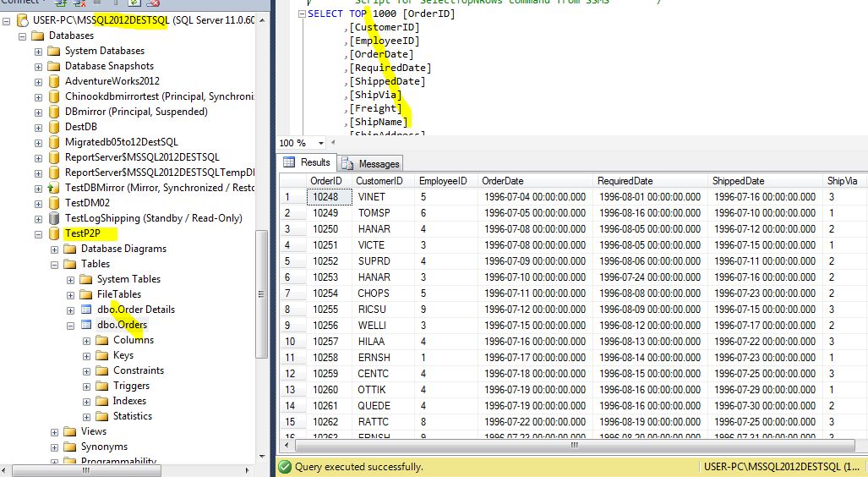Viewport: 868px width, 477px height.
Task: Click the CustomerID column header
Action: [x=383, y=181]
